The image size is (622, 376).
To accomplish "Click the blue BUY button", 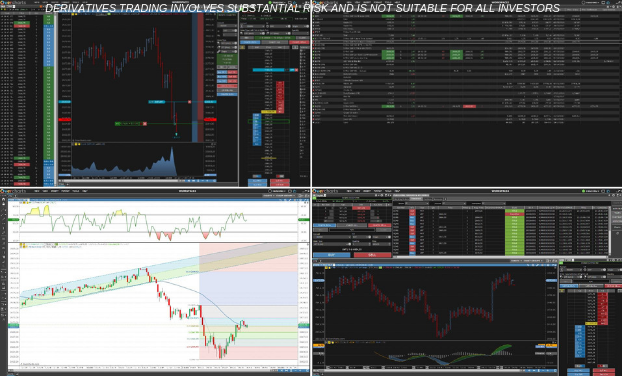I will coord(332,255).
